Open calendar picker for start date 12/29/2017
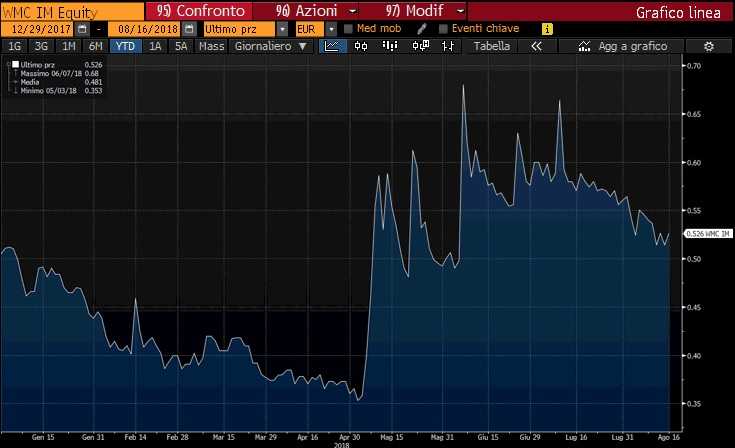Screen dimensions: 735x448 point(82,29)
